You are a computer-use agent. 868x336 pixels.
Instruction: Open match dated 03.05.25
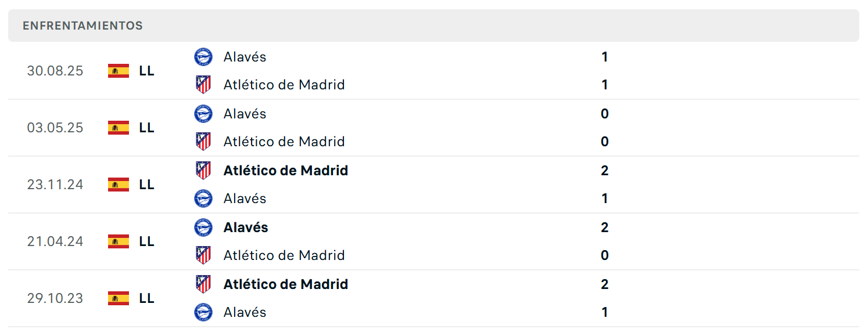(x=433, y=128)
